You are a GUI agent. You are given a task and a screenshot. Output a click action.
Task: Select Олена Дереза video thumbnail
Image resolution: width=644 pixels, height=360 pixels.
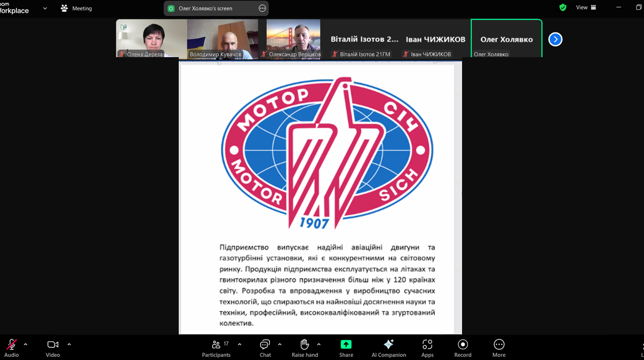point(152,38)
